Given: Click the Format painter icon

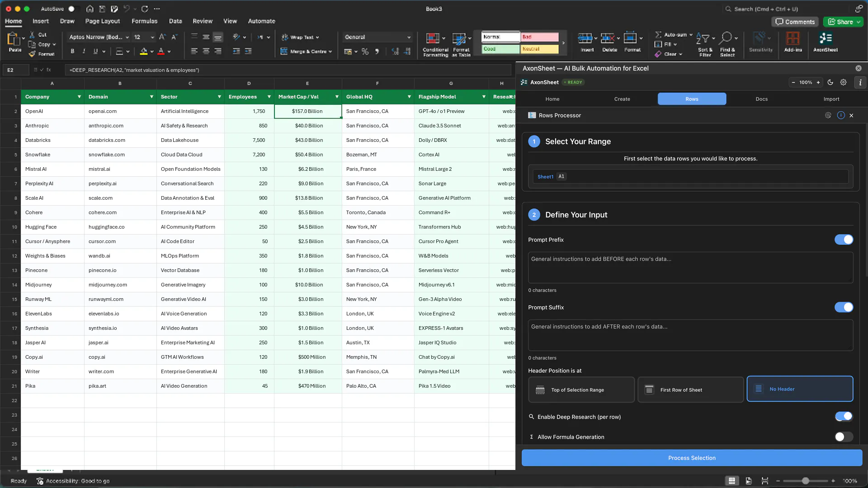Looking at the screenshot, I should pyautogui.click(x=32, y=54).
